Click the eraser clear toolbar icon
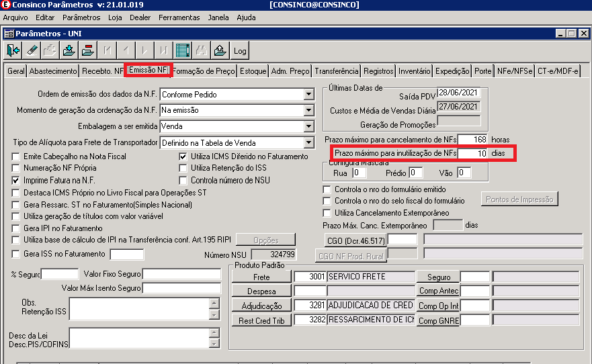Screen dimensions: 592x364 pos(32,50)
